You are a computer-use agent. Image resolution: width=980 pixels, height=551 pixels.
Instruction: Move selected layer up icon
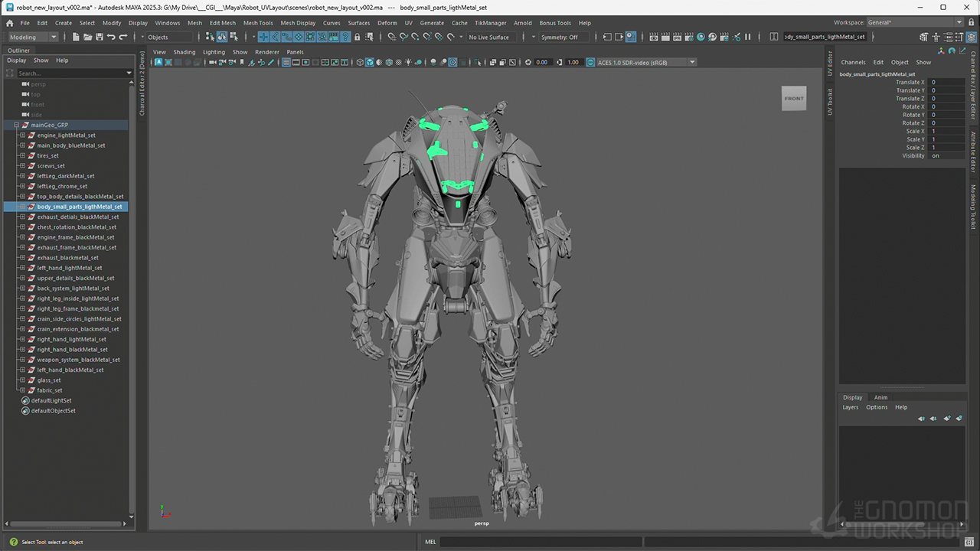921,419
